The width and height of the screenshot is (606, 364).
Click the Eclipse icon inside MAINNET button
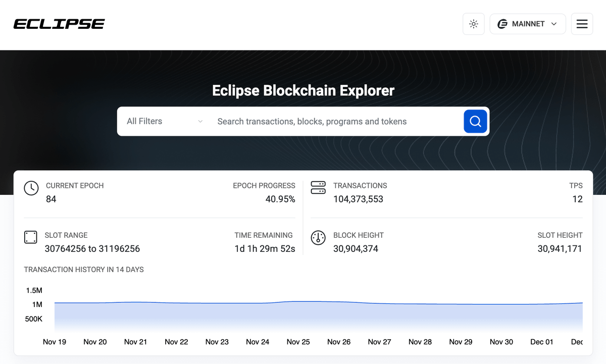pos(502,24)
